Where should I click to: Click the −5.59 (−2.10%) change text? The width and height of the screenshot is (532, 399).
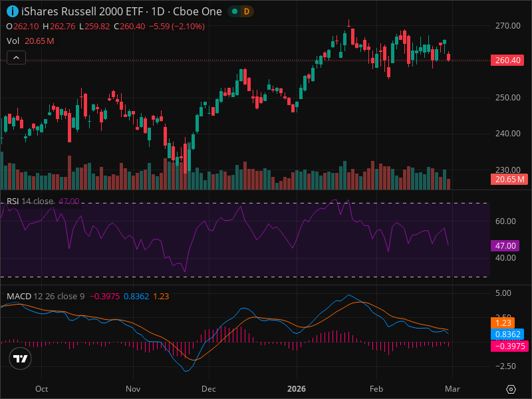(177, 27)
